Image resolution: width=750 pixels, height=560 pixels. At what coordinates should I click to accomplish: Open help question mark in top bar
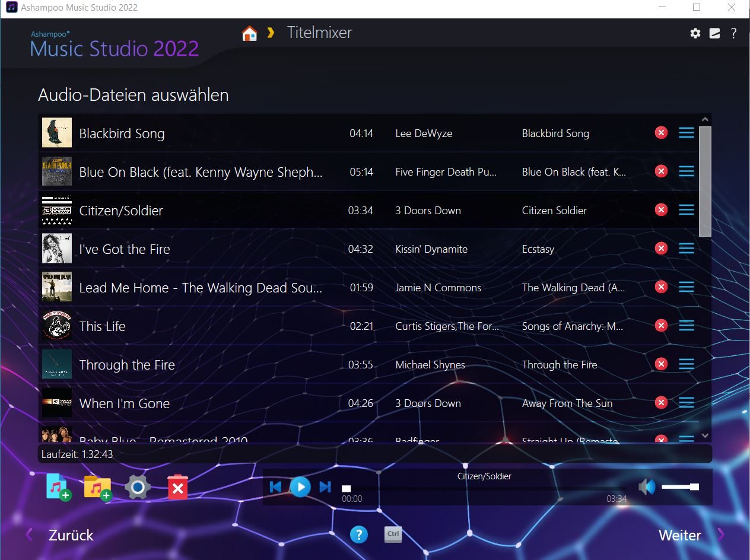pos(733,33)
